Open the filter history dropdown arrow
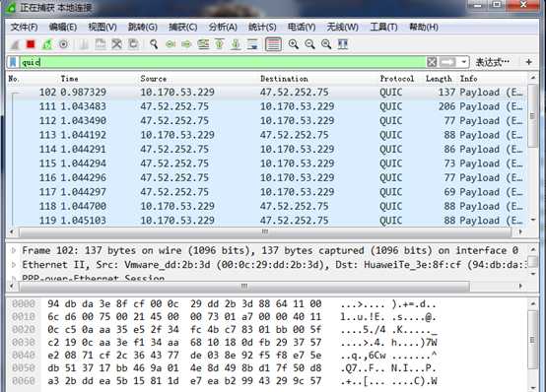 point(463,62)
